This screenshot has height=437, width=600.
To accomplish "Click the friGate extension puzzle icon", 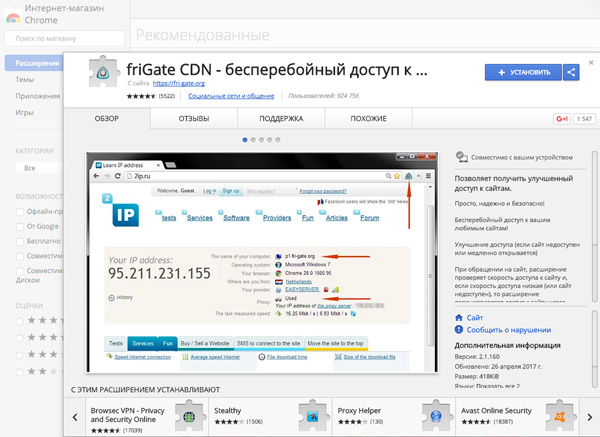I will [x=103, y=72].
